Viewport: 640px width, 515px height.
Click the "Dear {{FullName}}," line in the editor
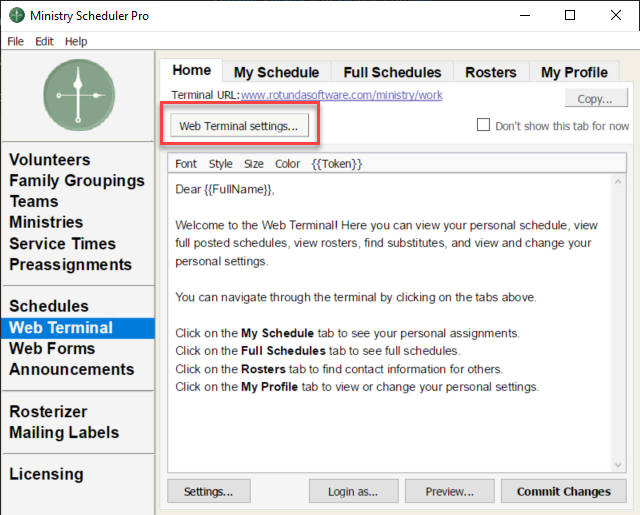225,189
